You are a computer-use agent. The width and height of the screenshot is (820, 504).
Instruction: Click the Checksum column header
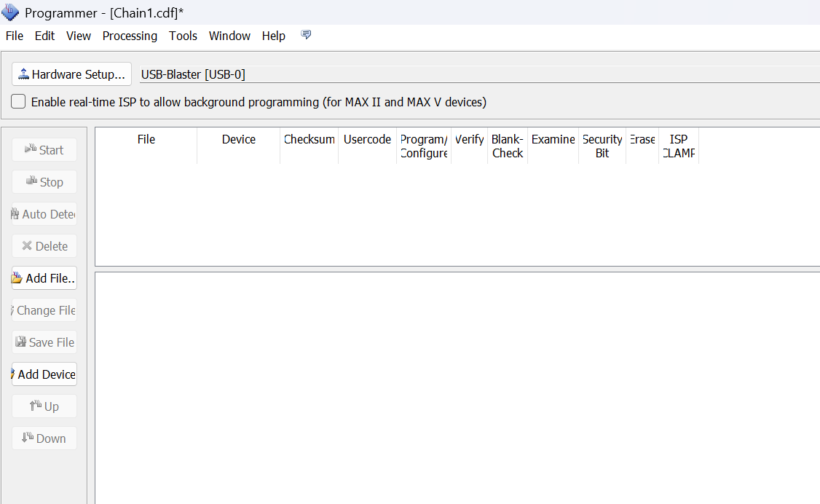click(310, 140)
